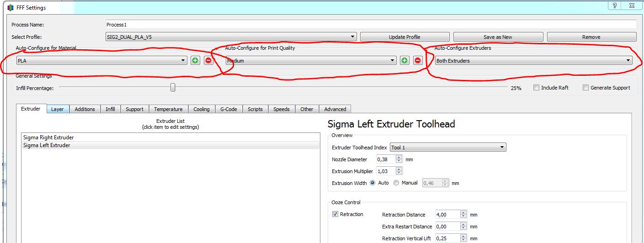644x243 pixels.
Task: Click red minus icon next to PLA material
Action: pos(208,60)
